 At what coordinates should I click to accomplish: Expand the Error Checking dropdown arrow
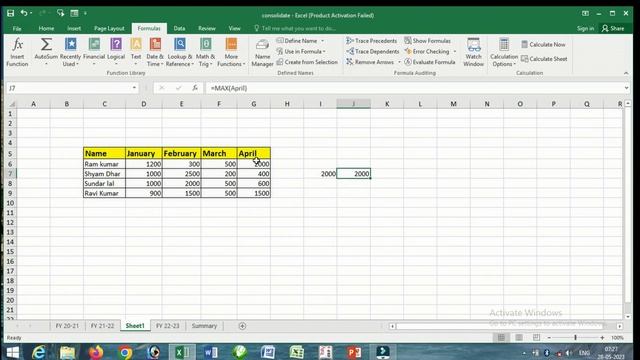click(455, 51)
